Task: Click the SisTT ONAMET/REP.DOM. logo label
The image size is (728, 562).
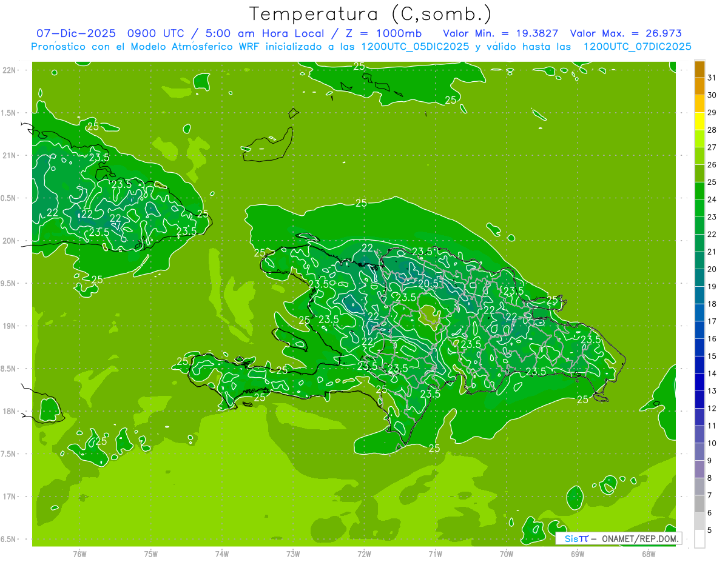Action: (x=620, y=538)
